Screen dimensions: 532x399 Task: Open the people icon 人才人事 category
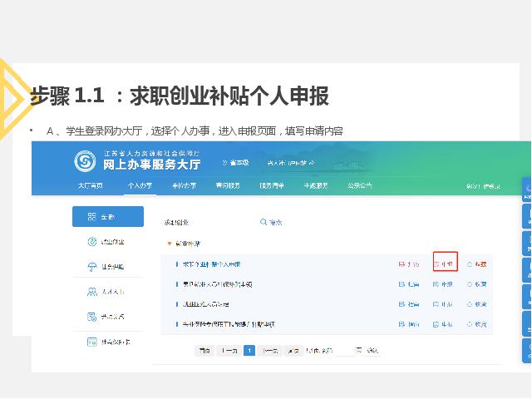107,292
